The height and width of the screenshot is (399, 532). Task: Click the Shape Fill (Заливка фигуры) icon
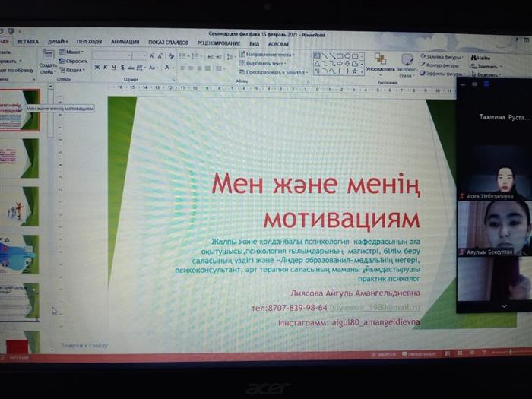423,56
